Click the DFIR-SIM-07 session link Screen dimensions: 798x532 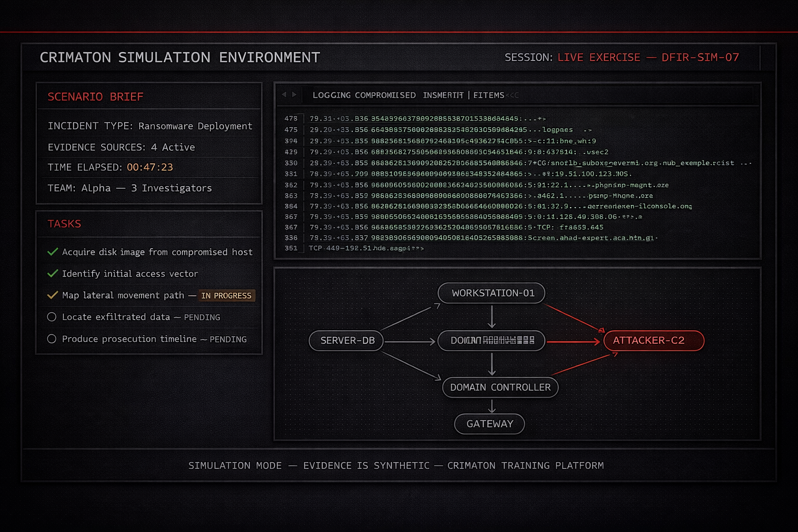[x=701, y=57]
